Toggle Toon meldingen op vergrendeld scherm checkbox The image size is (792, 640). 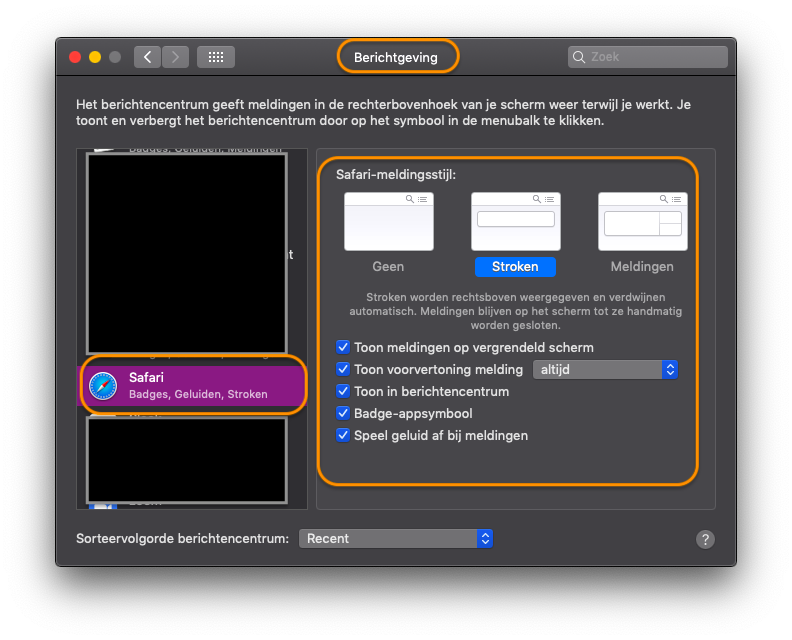343,347
